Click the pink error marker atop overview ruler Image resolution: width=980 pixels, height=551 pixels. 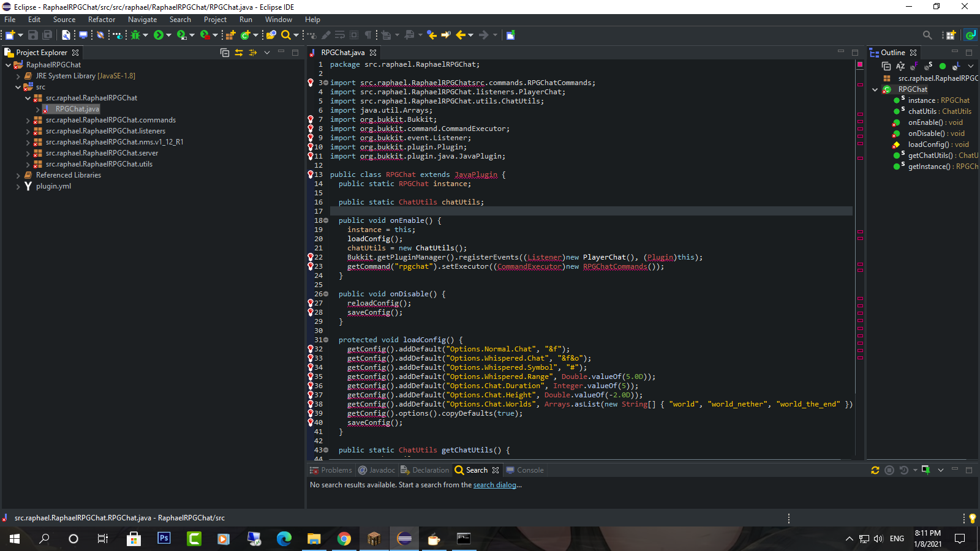pyautogui.click(x=860, y=64)
